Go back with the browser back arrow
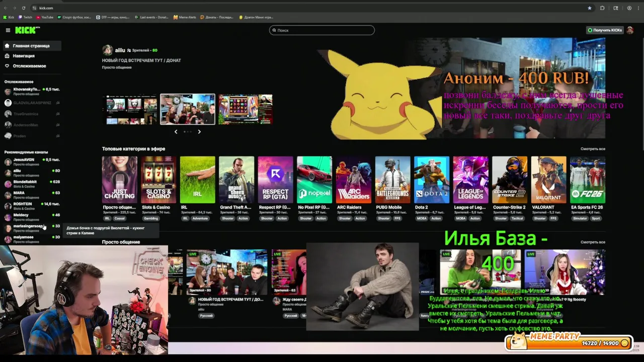The width and height of the screenshot is (644, 362). point(6,8)
